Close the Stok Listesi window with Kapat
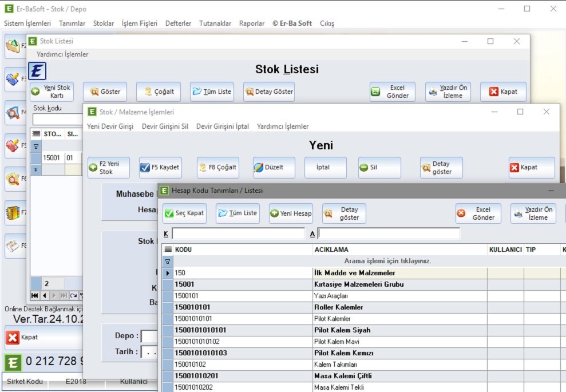The height and width of the screenshot is (392, 566). pos(503,92)
